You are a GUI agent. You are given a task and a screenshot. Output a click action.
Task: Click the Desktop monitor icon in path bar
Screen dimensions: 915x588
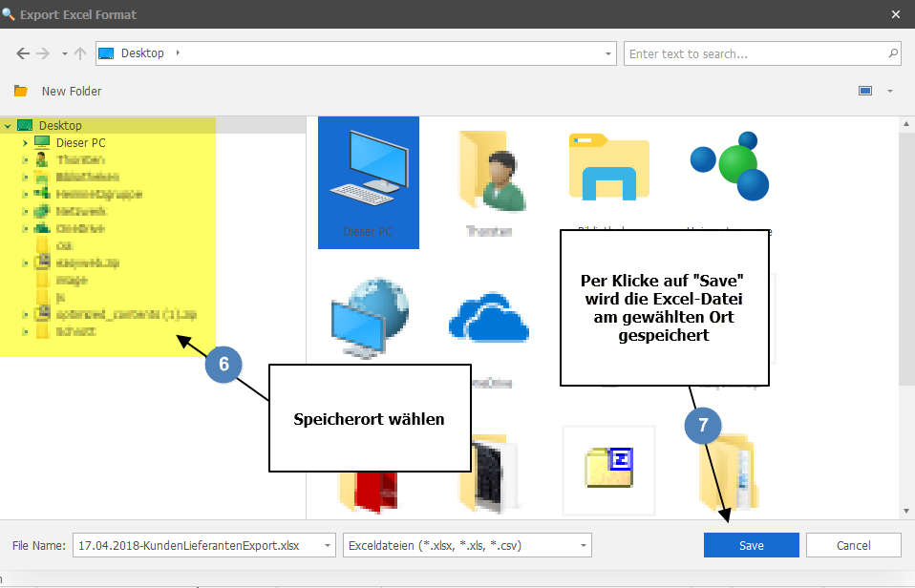[x=106, y=53]
